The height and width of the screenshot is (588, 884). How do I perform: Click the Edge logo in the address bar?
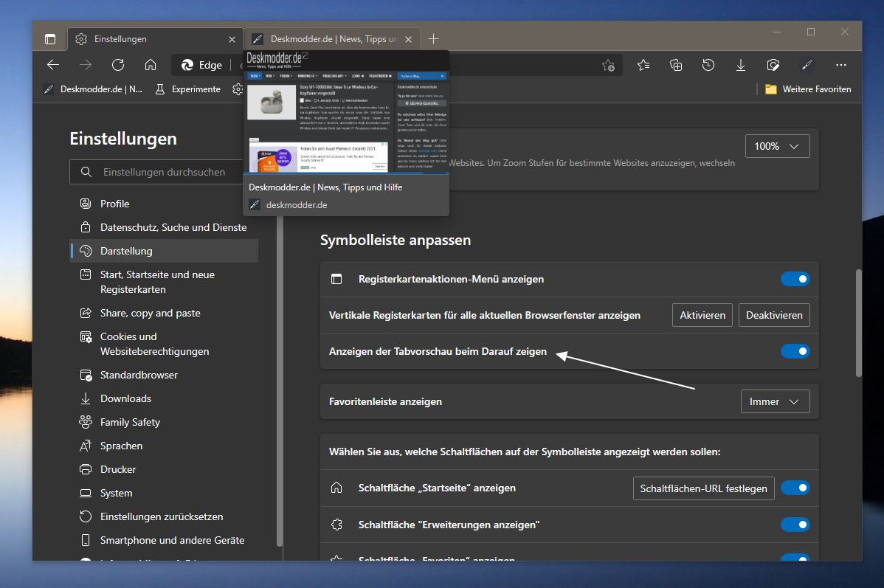(187, 65)
